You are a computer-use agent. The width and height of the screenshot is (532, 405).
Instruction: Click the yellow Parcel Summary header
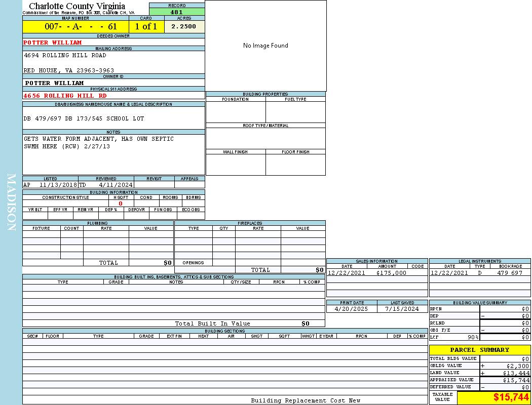coord(479,350)
